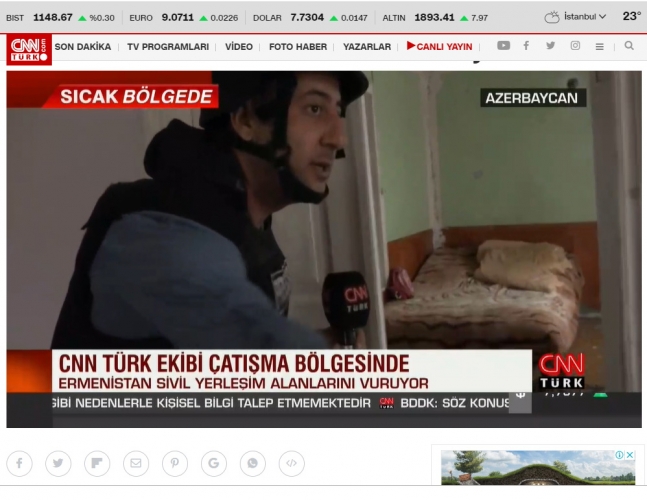Share article on Twitter circle button

pos(58,463)
